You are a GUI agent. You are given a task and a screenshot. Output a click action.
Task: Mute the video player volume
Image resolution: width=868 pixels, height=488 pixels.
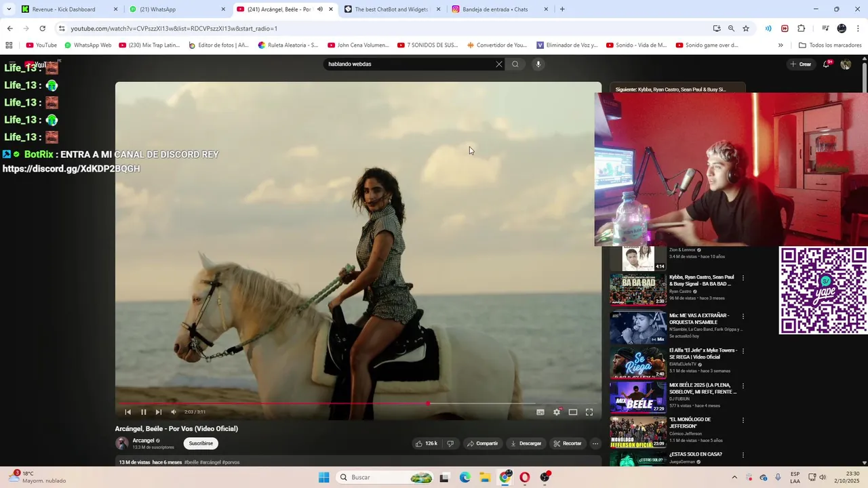[174, 412]
